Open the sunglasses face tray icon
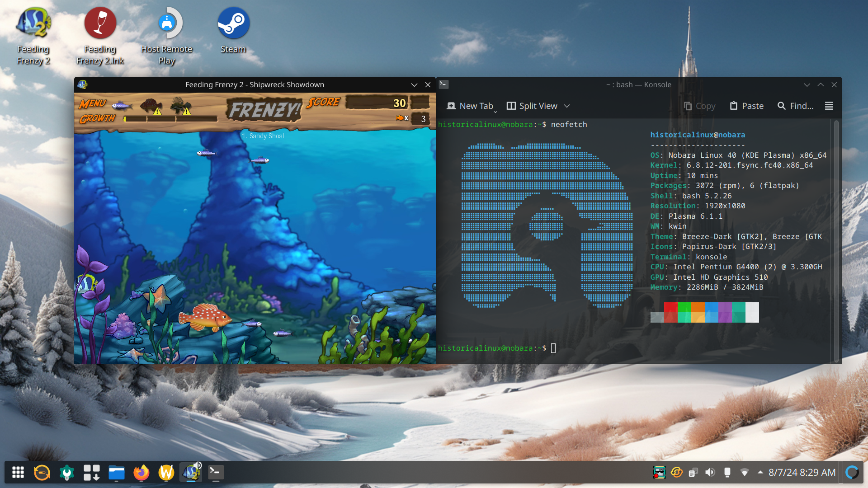 coord(660,472)
